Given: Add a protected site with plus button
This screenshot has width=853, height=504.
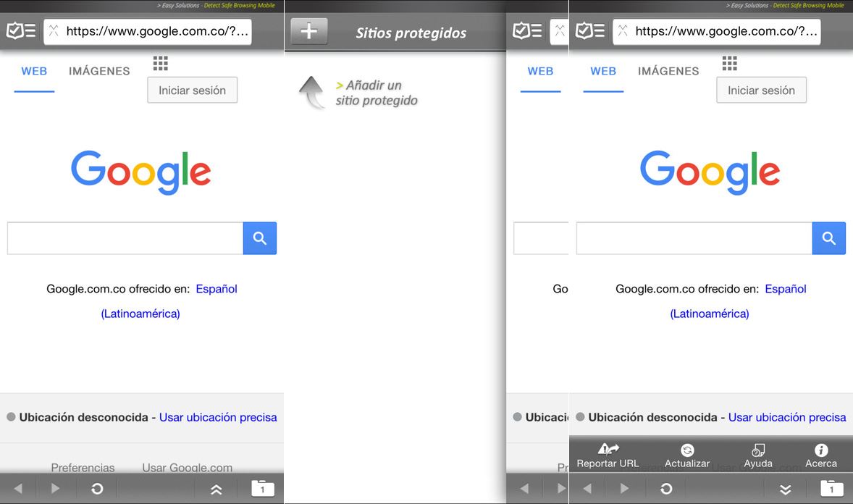Looking at the screenshot, I should [309, 31].
